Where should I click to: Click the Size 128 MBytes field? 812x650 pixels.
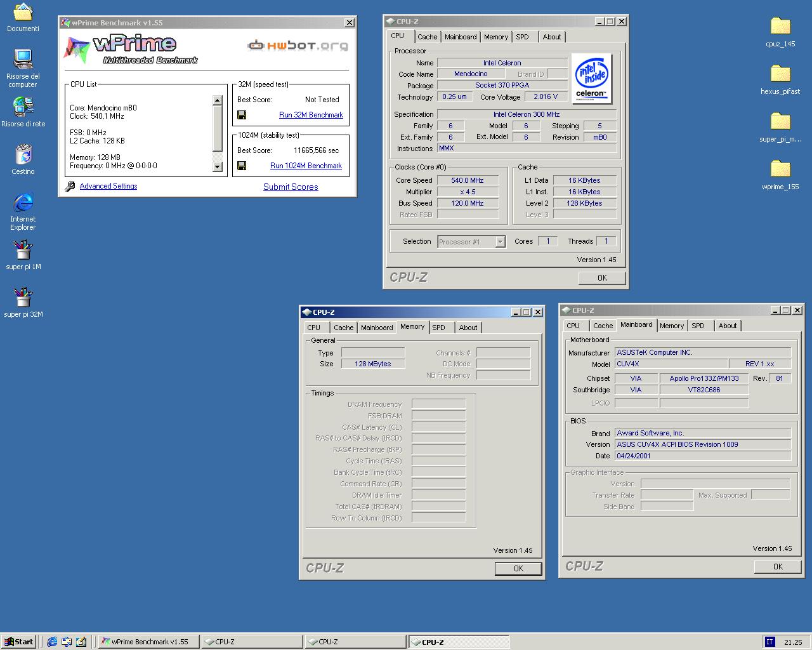372,364
